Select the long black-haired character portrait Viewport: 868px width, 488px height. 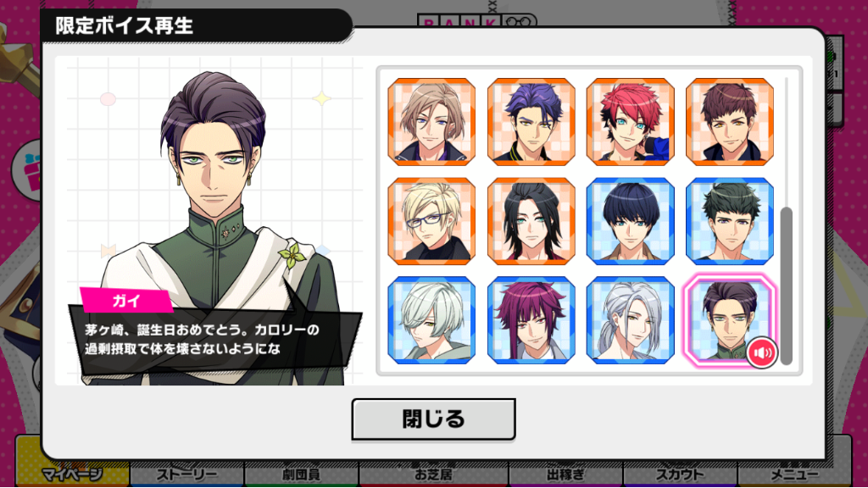[531, 221]
